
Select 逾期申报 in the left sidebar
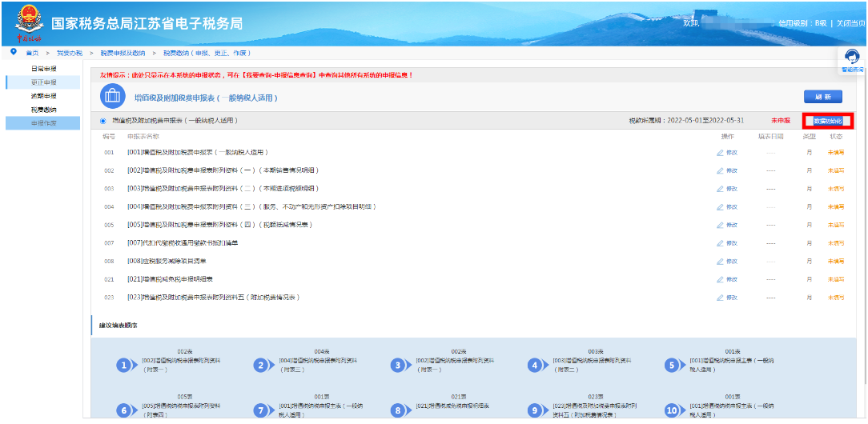coord(43,96)
